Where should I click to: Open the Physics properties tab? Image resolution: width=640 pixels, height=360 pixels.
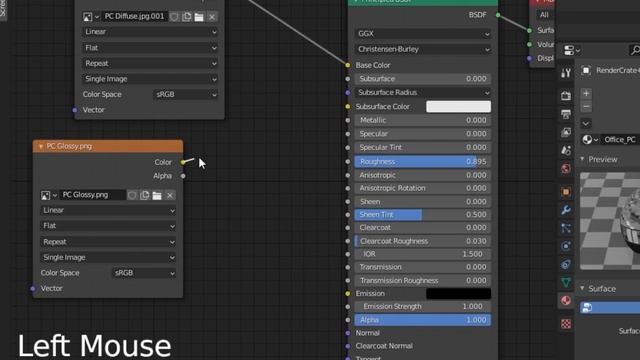point(566,246)
